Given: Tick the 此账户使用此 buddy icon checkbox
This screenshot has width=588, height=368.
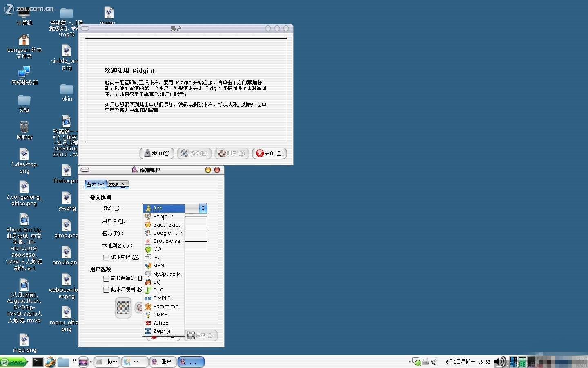Looking at the screenshot, I should coord(106,290).
